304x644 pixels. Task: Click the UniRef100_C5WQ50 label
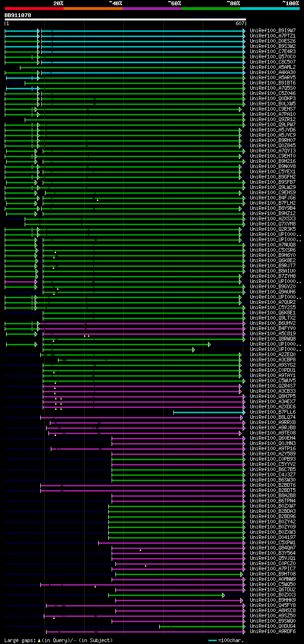click(273, 584)
